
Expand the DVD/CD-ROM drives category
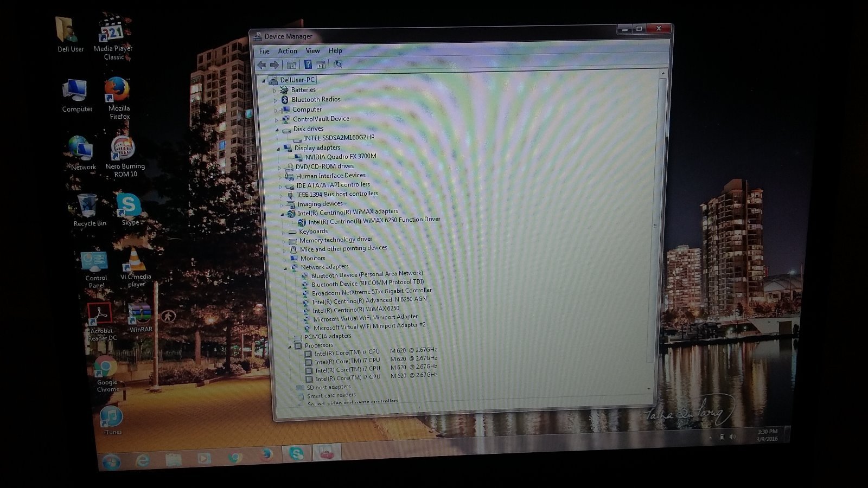point(279,168)
